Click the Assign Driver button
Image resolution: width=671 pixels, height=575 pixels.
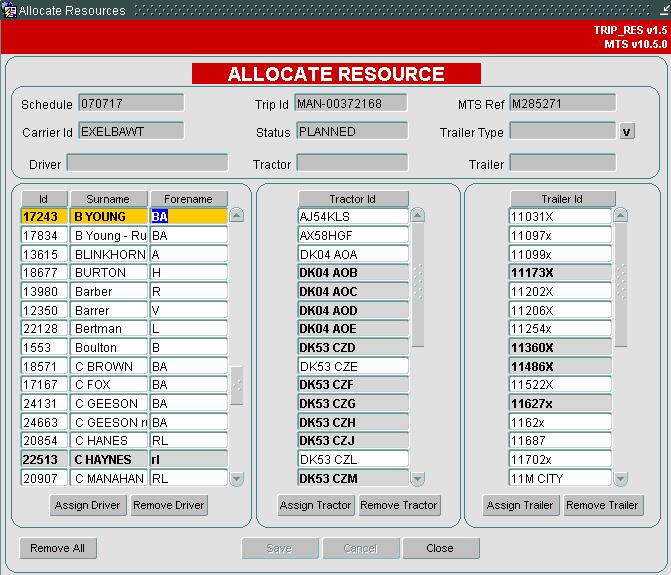coord(88,505)
